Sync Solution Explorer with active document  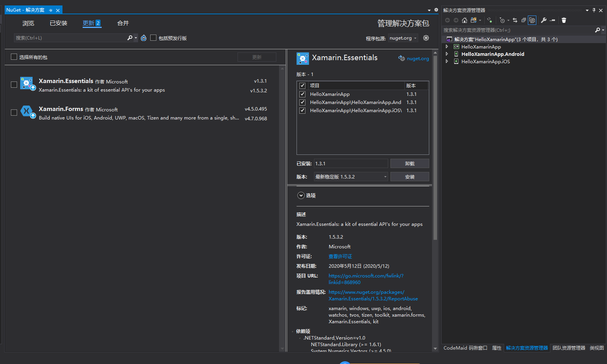click(516, 20)
